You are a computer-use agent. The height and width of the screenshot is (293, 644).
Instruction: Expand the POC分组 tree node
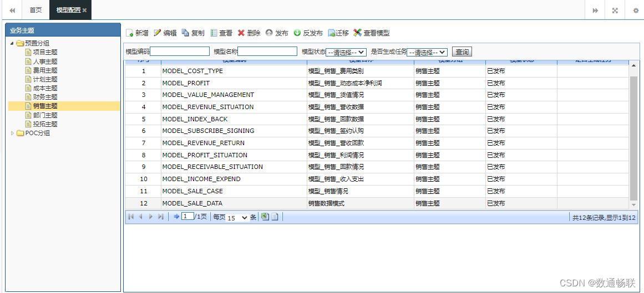[12, 133]
